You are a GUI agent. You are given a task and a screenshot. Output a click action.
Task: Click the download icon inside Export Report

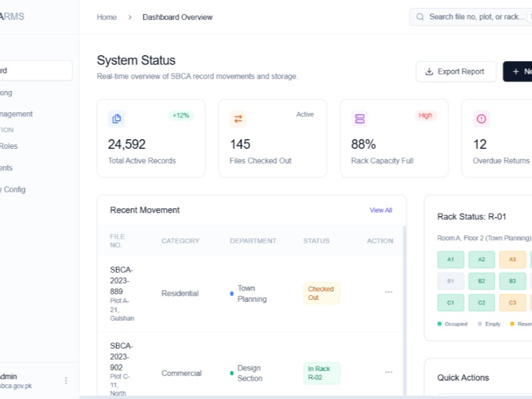coord(429,71)
